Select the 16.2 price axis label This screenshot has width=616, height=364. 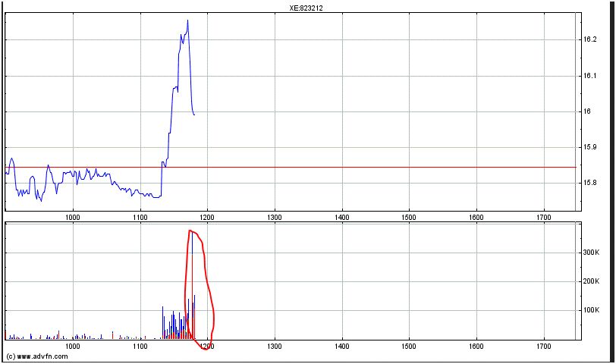point(589,39)
